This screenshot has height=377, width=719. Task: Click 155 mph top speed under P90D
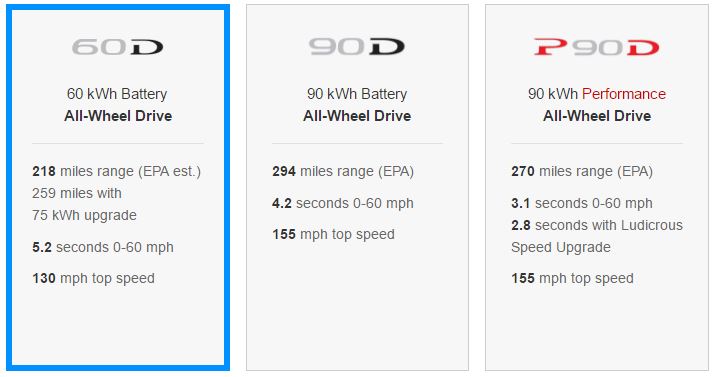point(572,278)
